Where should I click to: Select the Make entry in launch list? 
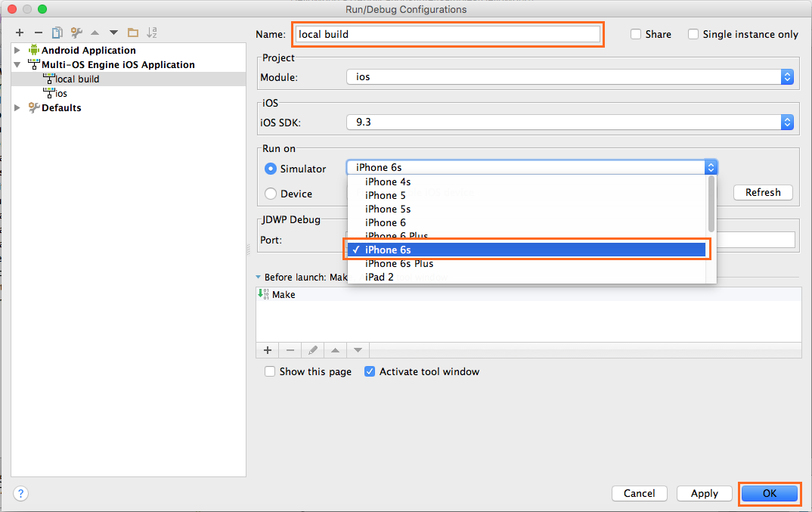(x=528, y=294)
